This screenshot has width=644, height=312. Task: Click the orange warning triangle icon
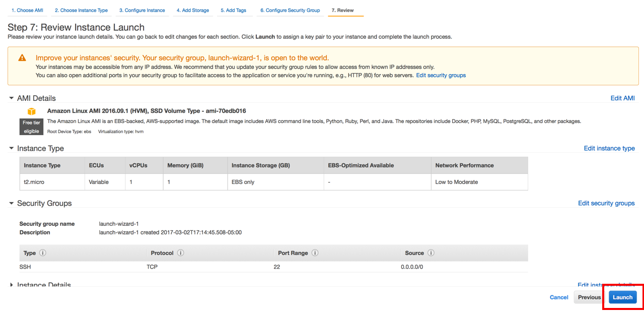click(22, 58)
